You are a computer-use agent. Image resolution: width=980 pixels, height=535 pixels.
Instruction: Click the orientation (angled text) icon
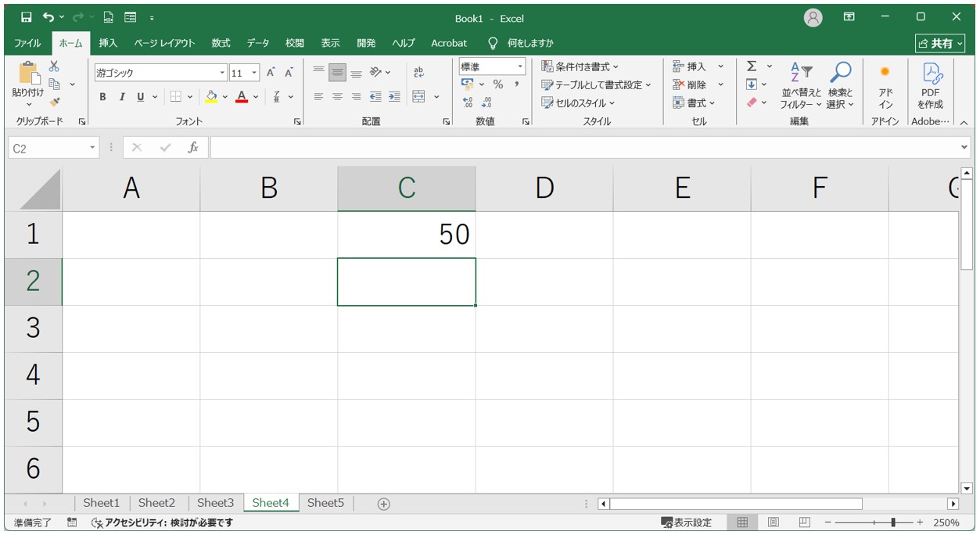(376, 73)
